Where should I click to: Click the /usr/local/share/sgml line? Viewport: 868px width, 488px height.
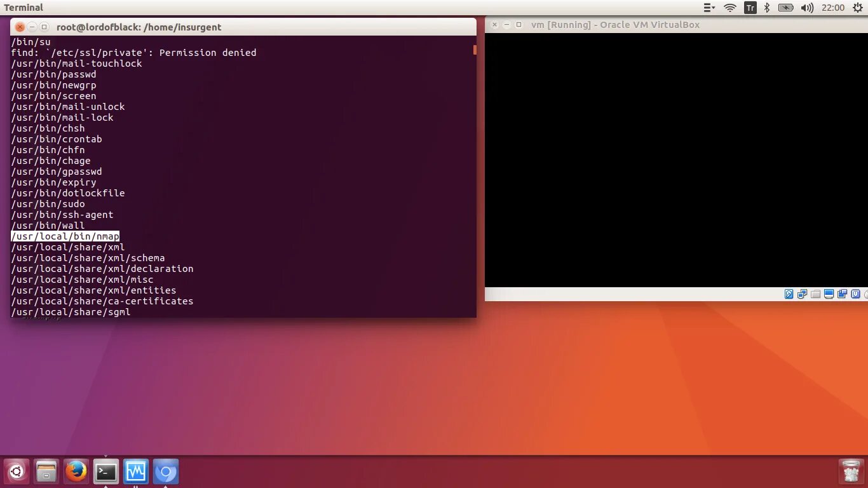[x=71, y=312]
